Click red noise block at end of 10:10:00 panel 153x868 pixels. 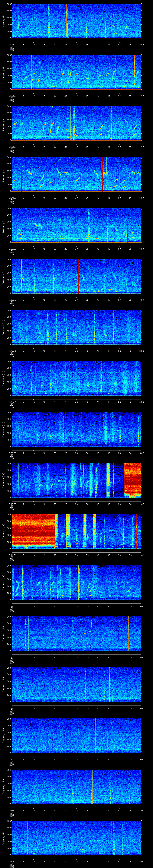(x=133, y=480)
